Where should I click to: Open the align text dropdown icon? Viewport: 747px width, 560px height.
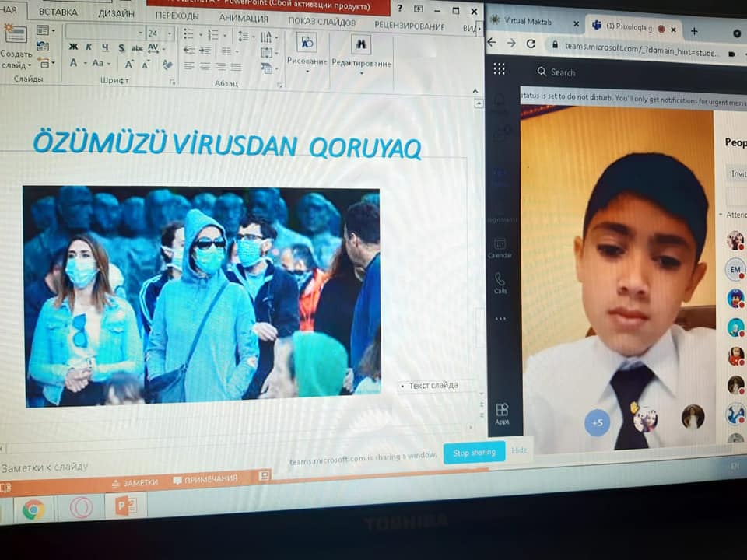pyautogui.click(x=269, y=53)
